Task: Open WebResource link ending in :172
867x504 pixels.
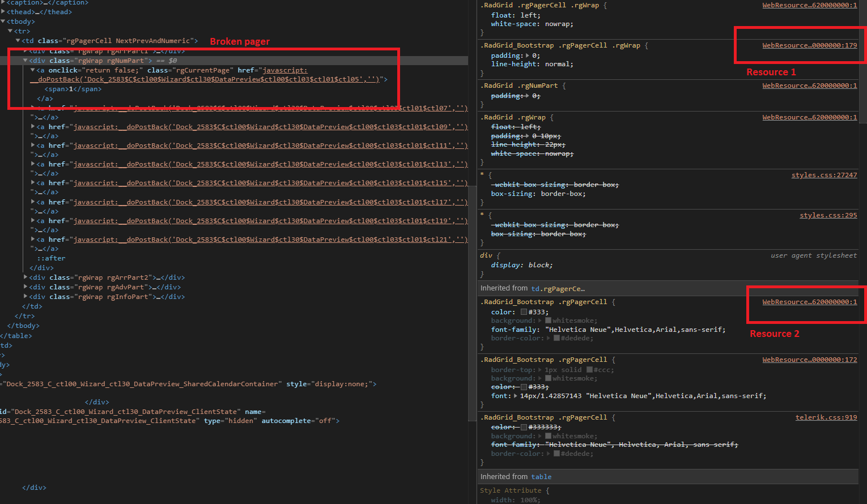Action: 809,360
